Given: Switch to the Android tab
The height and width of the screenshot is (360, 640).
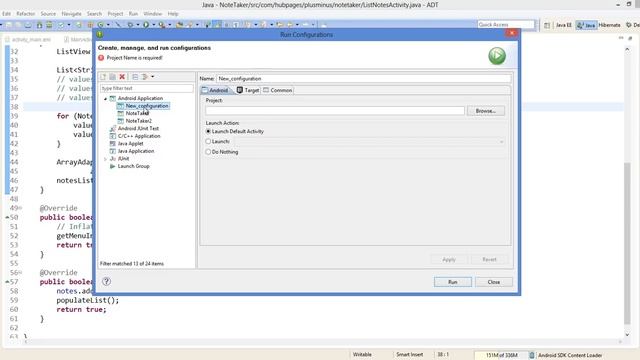Looking at the screenshot, I should click(215, 90).
